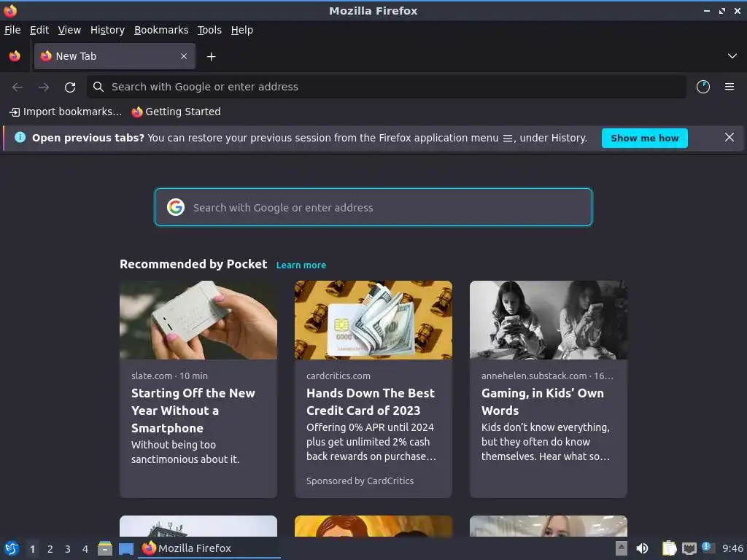Click the Sponsored by CardCritics text
The width and height of the screenshot is (747, 560).
tap(360, 481)
